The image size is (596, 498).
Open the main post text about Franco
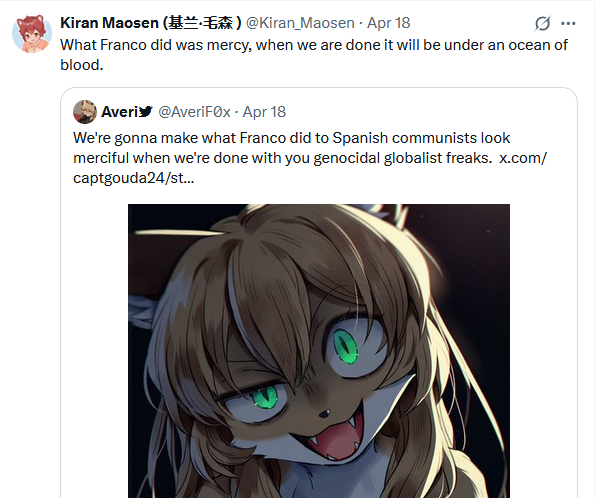pyautogui.click(x=314, y=55)
